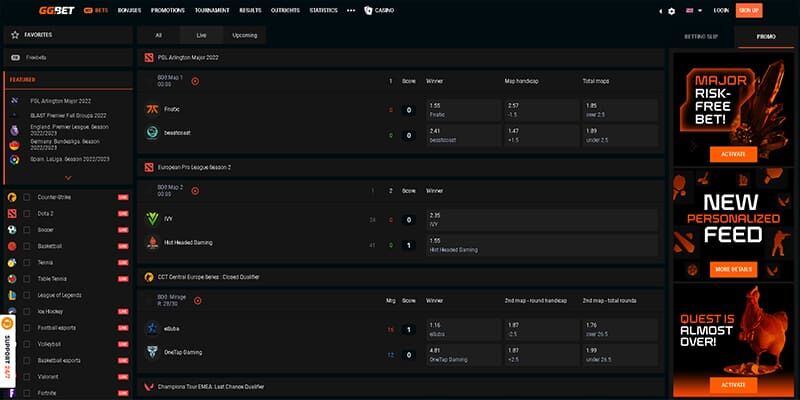Click live stream icon for eSuba match

click(197, 301)
